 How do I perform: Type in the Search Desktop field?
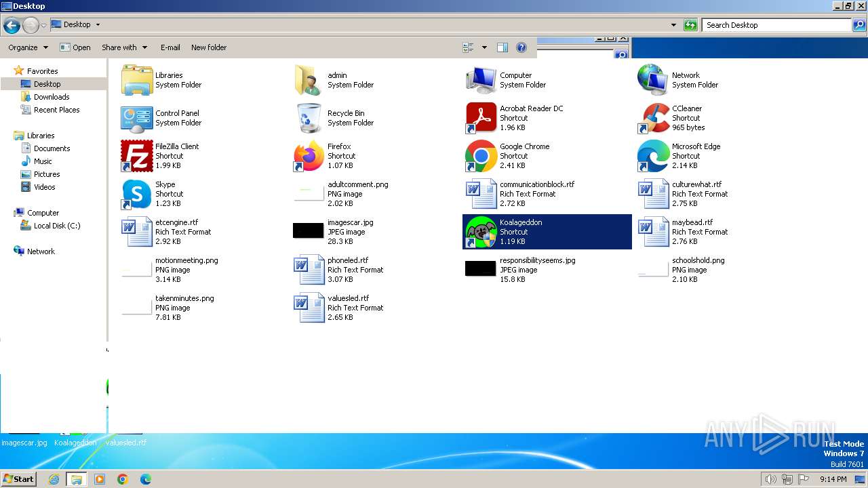coord(776,25)
